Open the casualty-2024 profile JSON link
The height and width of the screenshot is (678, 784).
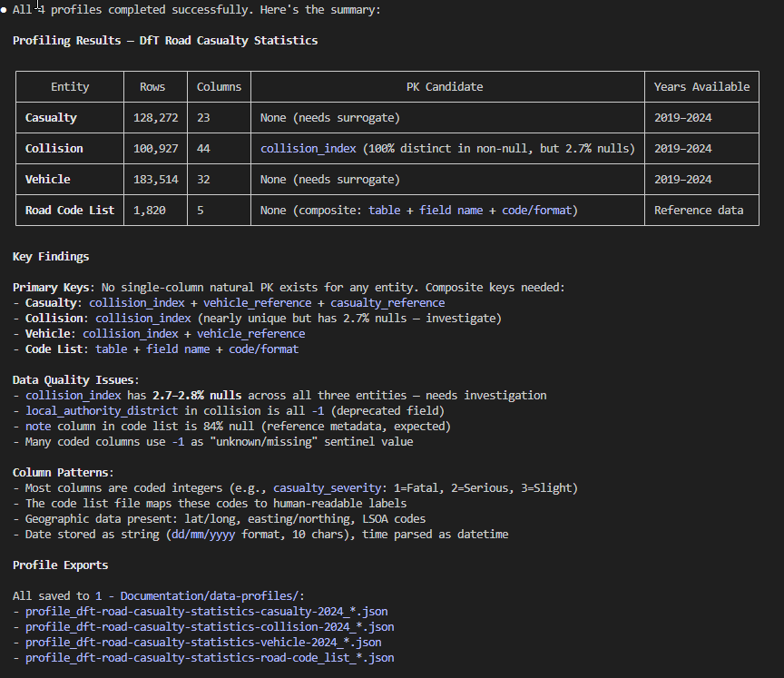tap(206, 611)
